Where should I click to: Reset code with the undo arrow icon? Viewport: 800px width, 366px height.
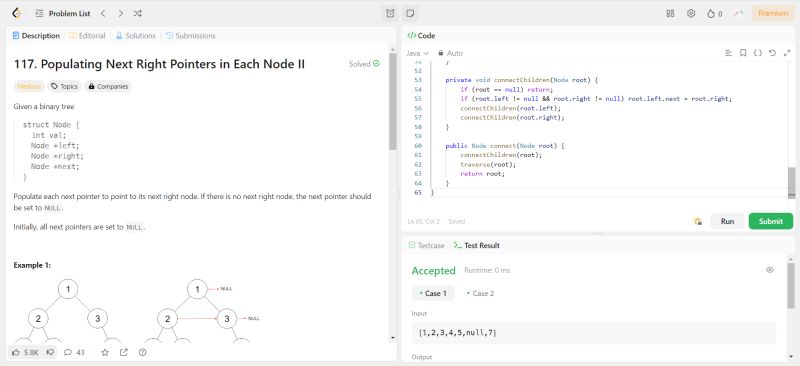point(772,53)
